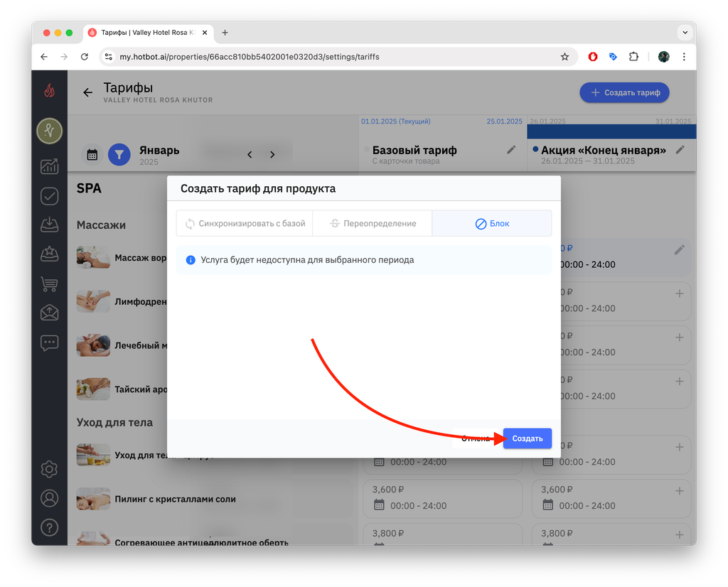The image size is (728, 587).
Task: Open the calendar icon beside filter
Action: 92,155
